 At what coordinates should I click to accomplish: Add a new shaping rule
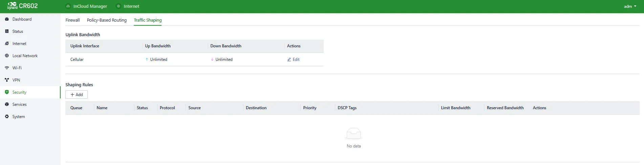(77, 95)
